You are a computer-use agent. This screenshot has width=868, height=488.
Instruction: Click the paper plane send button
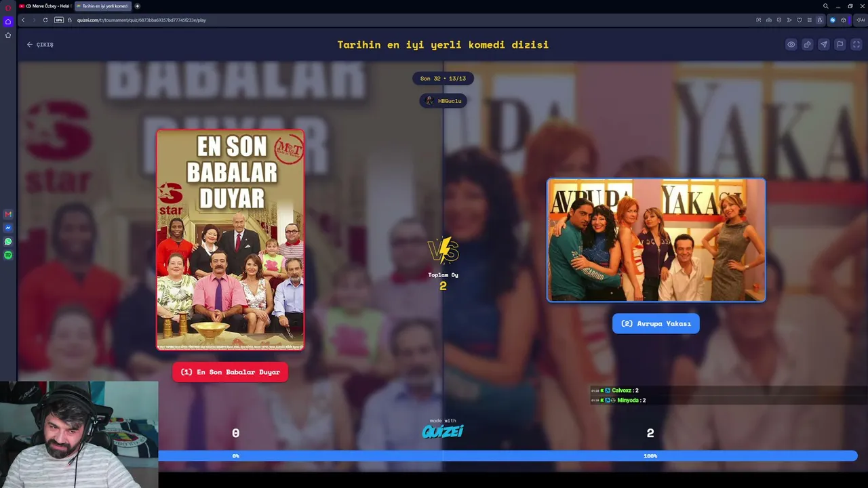(x=823, y=45)
